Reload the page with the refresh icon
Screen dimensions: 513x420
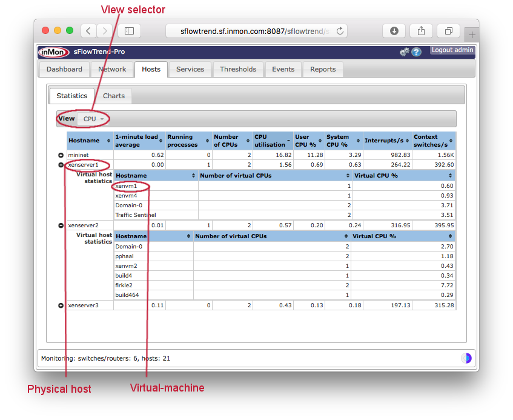pos(340,31)
